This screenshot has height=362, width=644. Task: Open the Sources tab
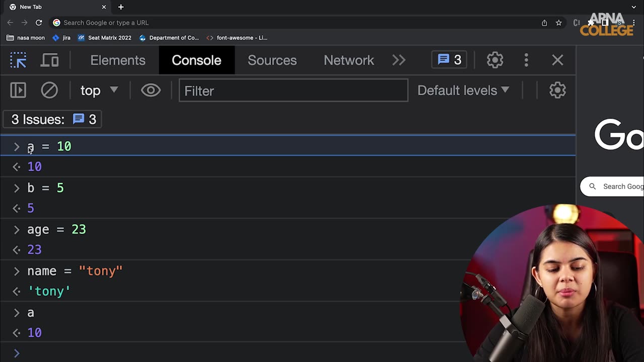click(x=272, y=60)
